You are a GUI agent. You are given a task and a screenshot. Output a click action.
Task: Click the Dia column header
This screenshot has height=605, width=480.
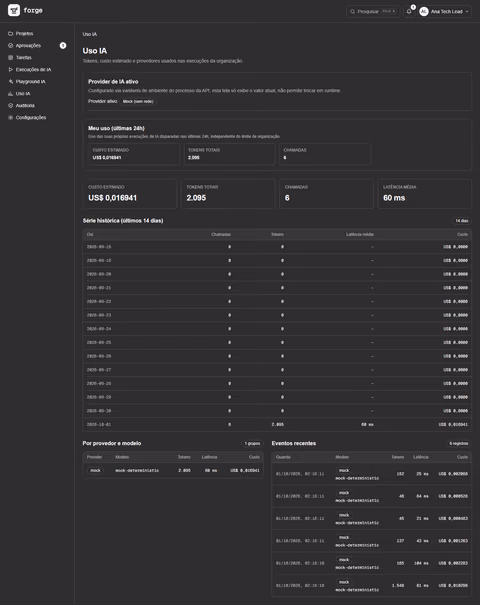(x=90, y=234)
